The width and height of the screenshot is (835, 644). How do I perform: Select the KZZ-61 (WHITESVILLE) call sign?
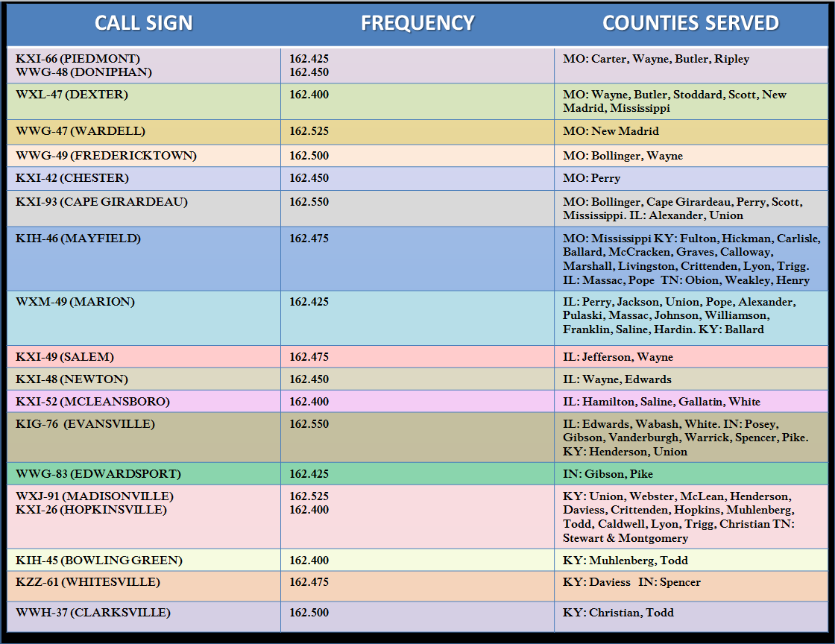click(88, 582)
